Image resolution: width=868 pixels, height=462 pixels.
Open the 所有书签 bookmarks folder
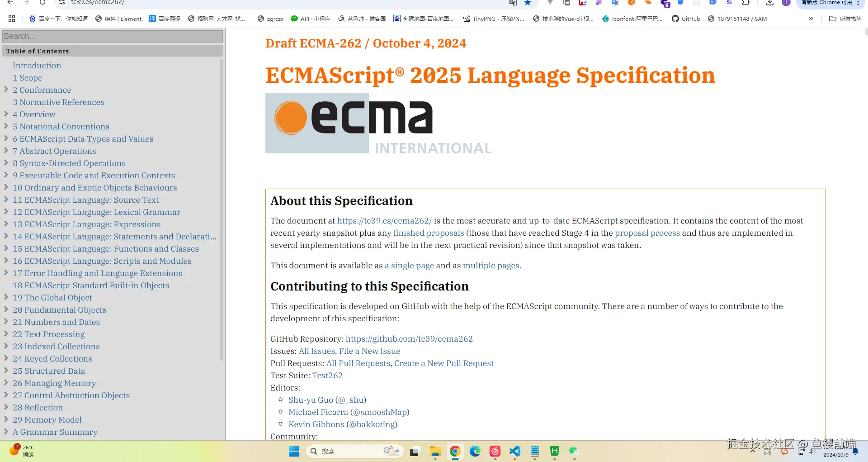tap(845, 19)
